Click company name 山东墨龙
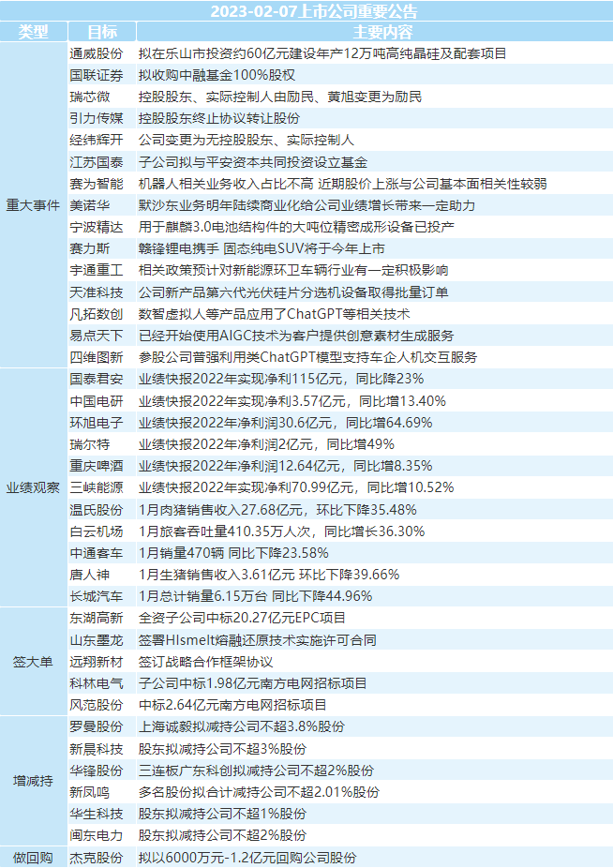613x868 pixels. point(97,639)
